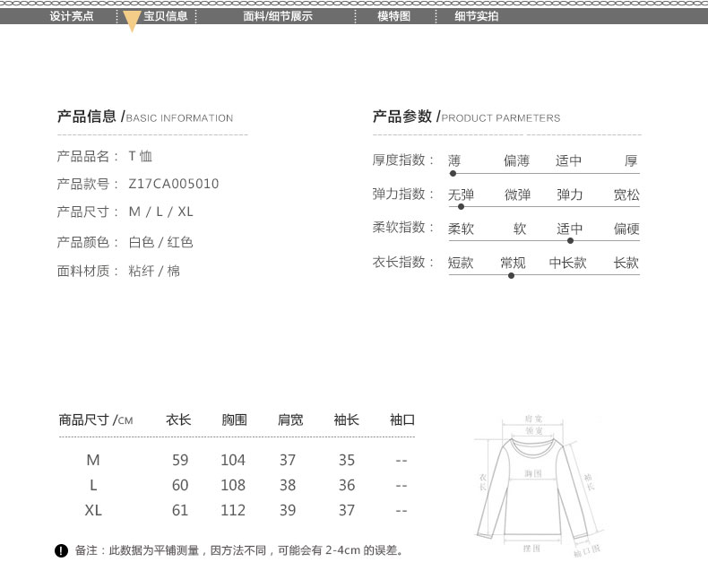The height and width of the screenshot is (588, 708).
Task: Click the 宽松 label in elasticity scale
Action: 626,195
